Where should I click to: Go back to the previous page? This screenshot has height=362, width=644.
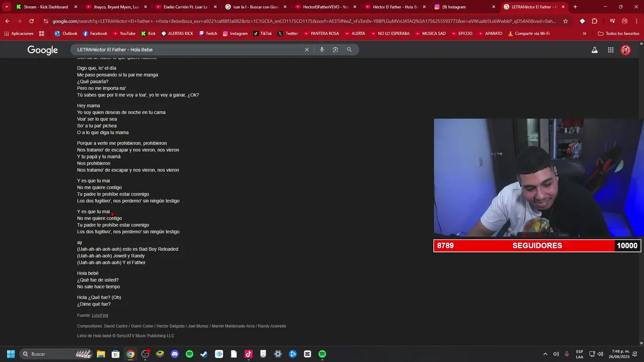pyautogui.click(x=7, y=21)
